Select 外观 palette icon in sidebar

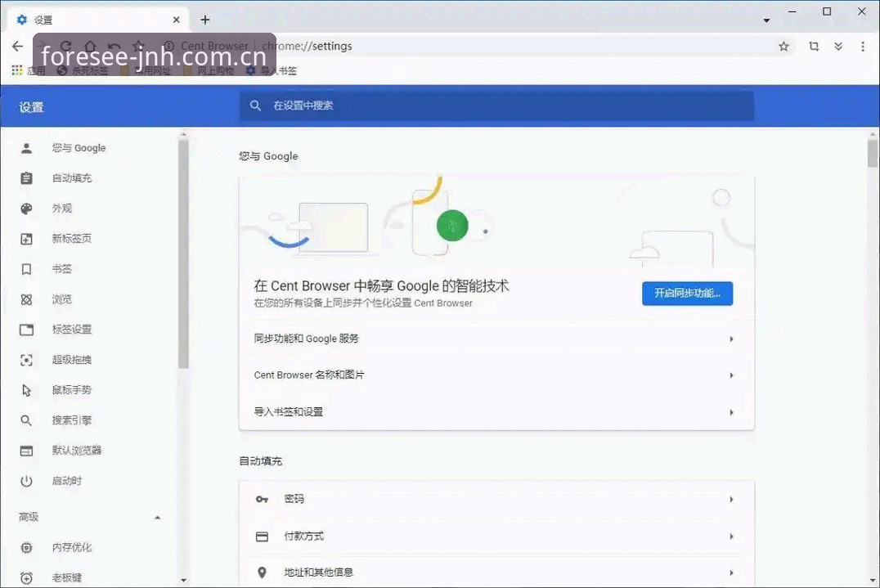tap(26, 209)
